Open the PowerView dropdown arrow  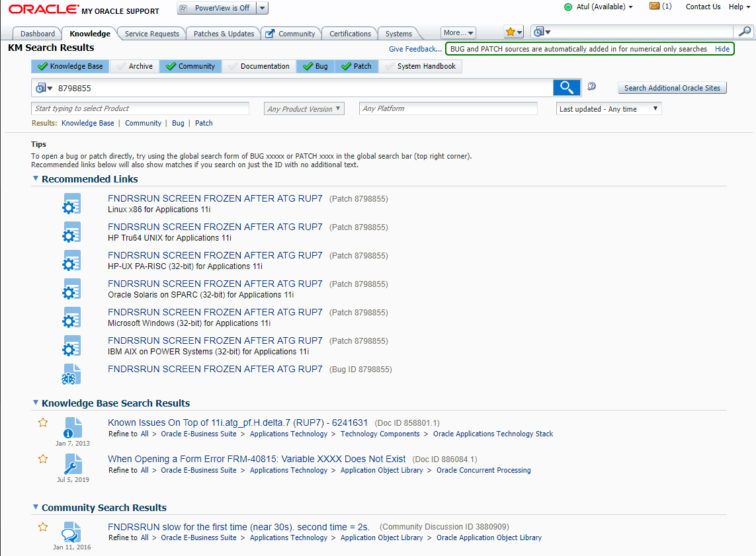click(x=262, y=8)
